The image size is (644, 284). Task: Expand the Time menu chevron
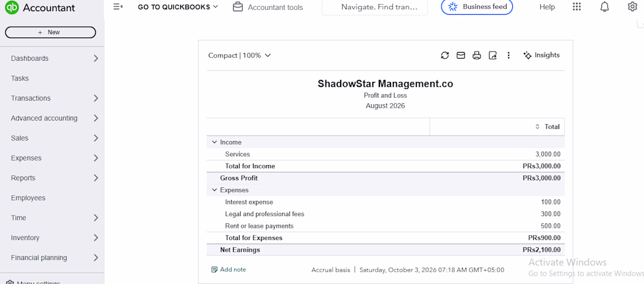pos(95,218)
